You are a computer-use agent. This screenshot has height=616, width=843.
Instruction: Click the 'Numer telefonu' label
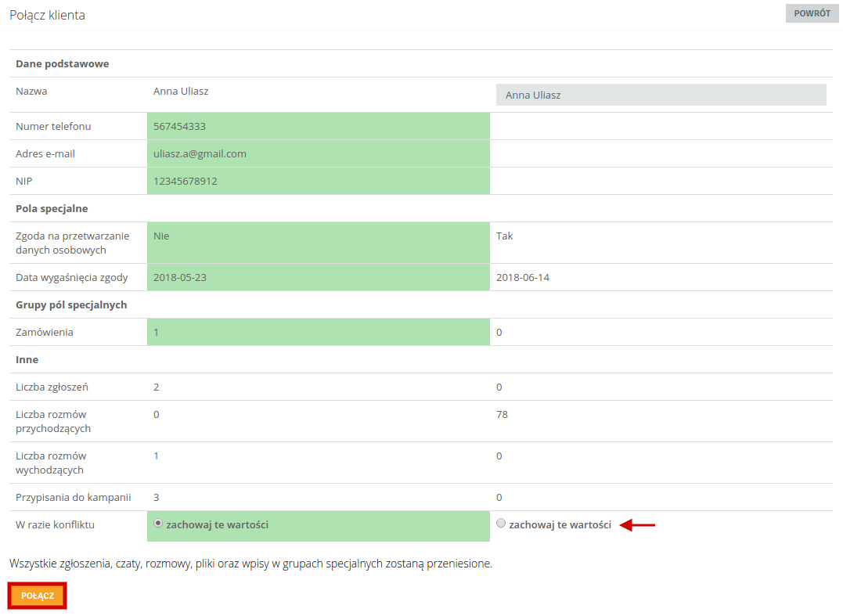(53, 126)
